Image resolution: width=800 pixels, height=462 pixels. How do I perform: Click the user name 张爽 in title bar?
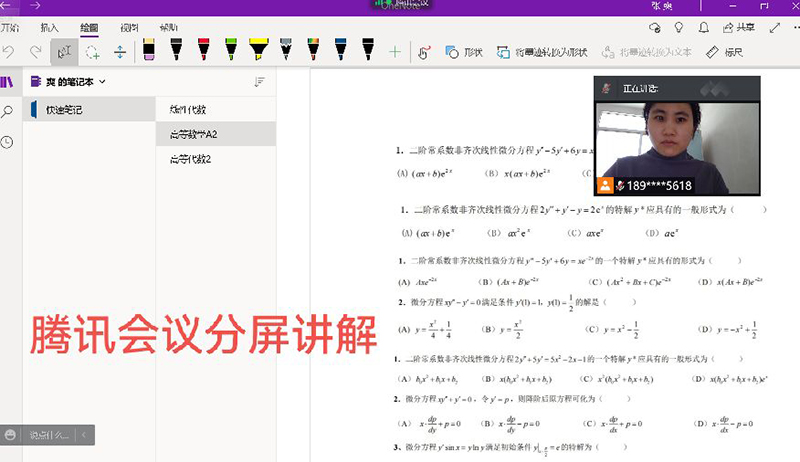point(662,6)
